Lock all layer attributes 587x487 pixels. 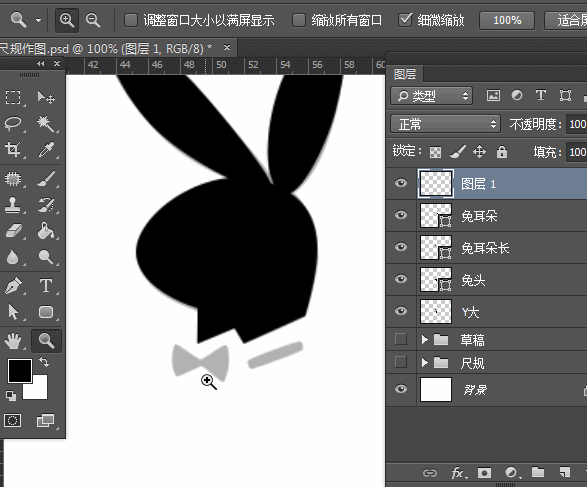click(502, 152)
